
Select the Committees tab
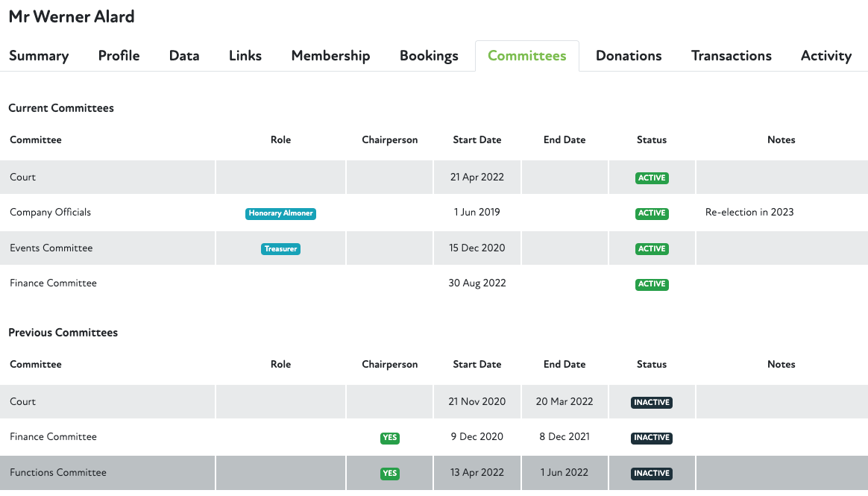pyautogui.click(x=526, y=56)
